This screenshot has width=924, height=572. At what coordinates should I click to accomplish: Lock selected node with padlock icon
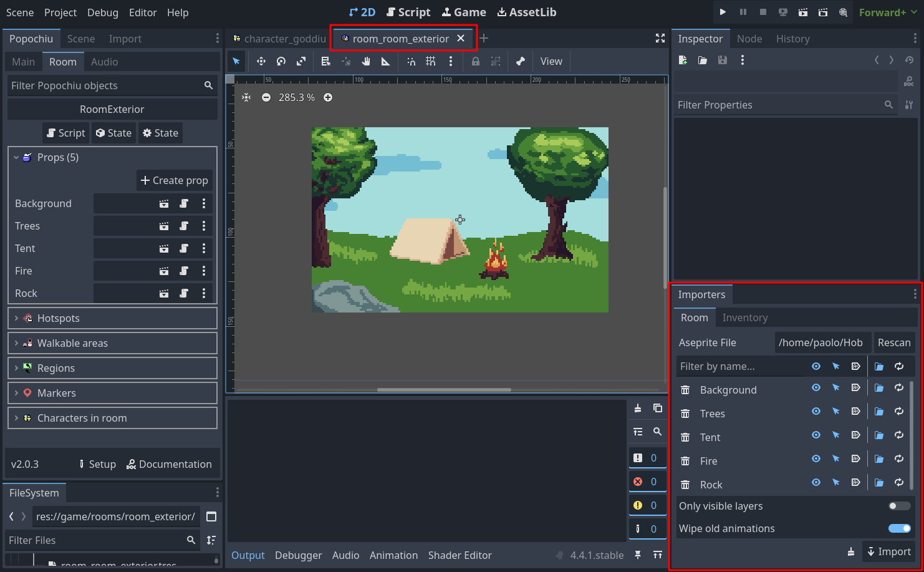[x=476, y=61]
